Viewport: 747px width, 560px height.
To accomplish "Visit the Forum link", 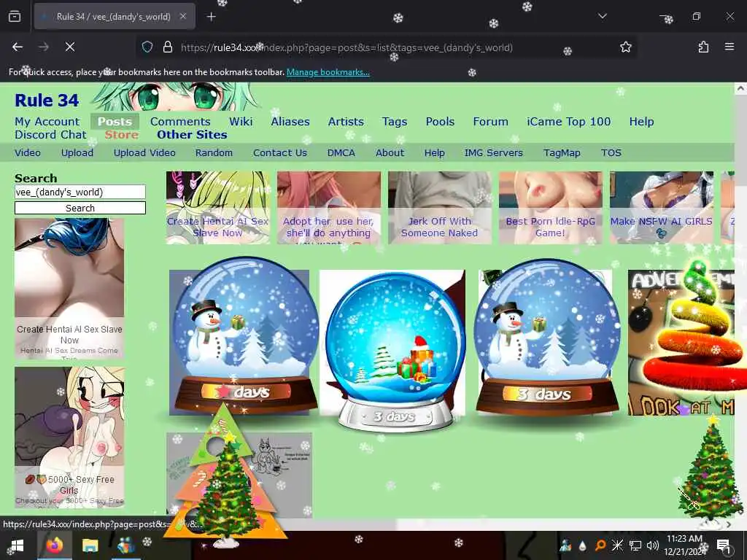I will pyautogui.click(x=491, y=122).
